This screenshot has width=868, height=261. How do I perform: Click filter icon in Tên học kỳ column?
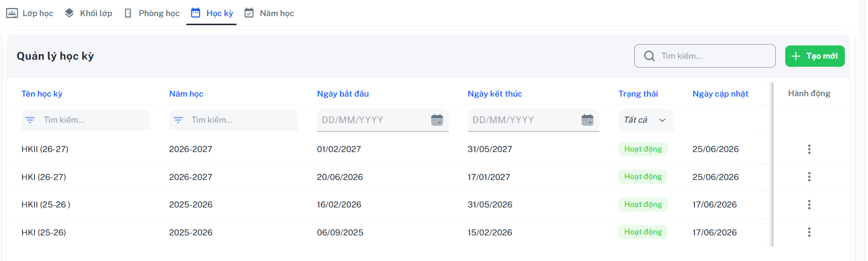(x=30, y=120)
